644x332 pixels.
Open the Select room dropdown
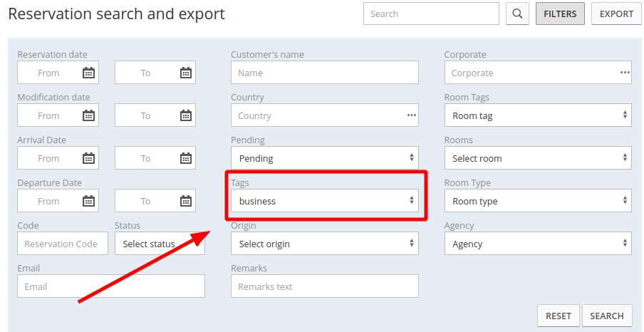pos(538,158)
